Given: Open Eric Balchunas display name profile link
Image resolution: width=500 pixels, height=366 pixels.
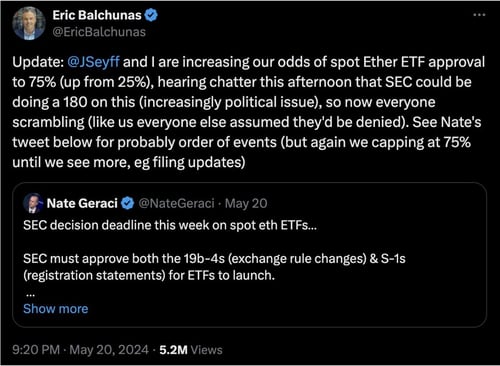Looking at the screenshot, I should [x=97, y=15].
